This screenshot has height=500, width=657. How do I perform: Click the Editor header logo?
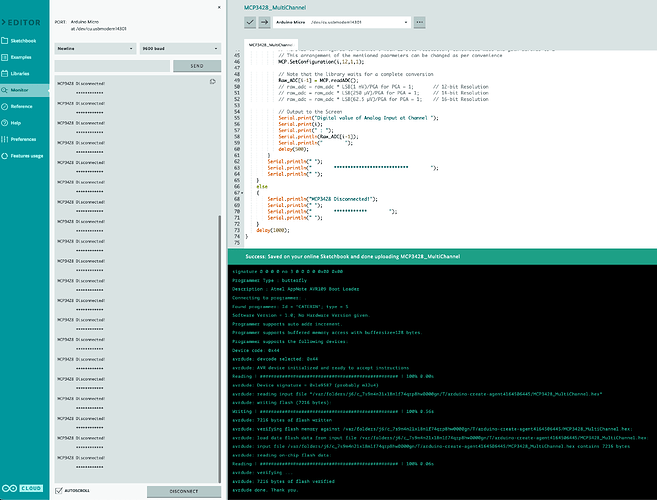point(21,22)
